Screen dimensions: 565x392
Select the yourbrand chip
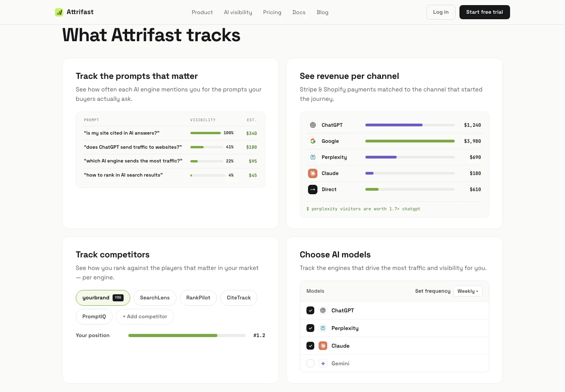pyautogui.click(x=103, y=298)
